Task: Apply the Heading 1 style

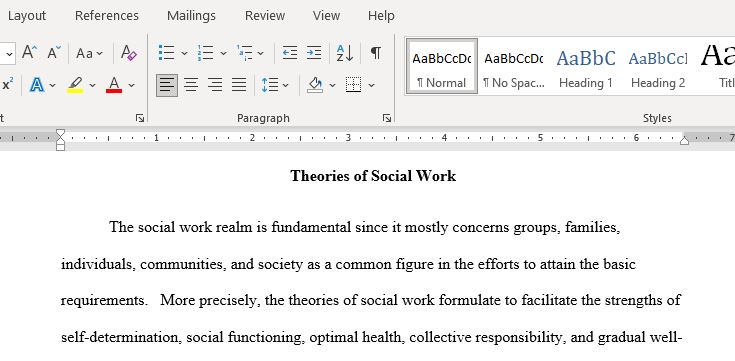Action: click(585, 66)
